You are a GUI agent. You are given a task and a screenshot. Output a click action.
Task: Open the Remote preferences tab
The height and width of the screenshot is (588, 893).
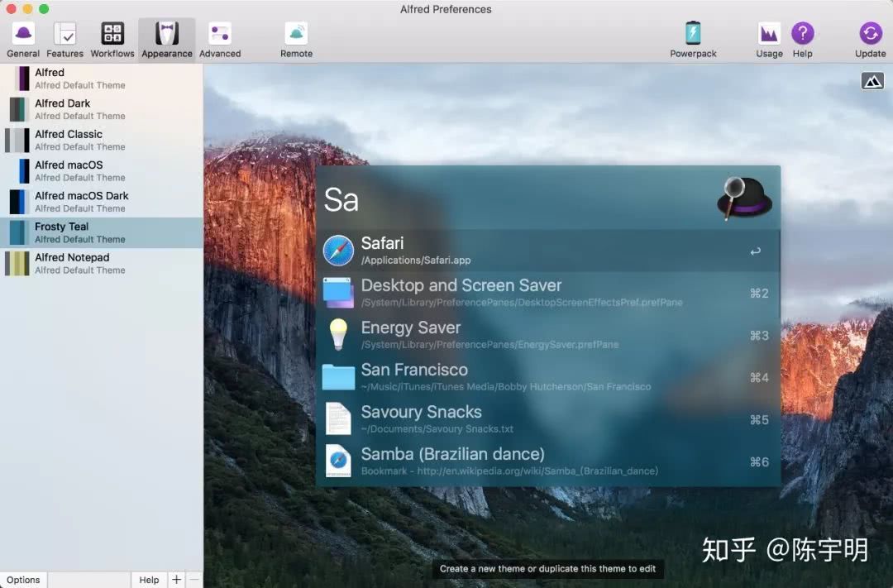pyautogui.click(x=296, y=40)
